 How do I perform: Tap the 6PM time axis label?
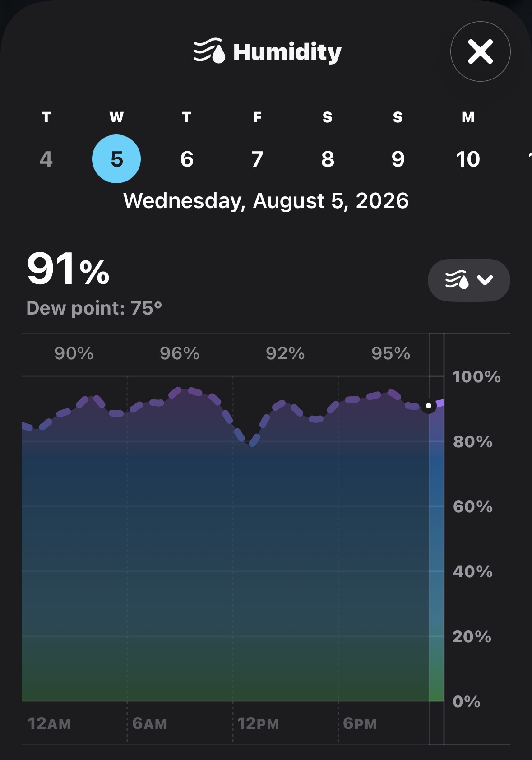tap(360, 723)
